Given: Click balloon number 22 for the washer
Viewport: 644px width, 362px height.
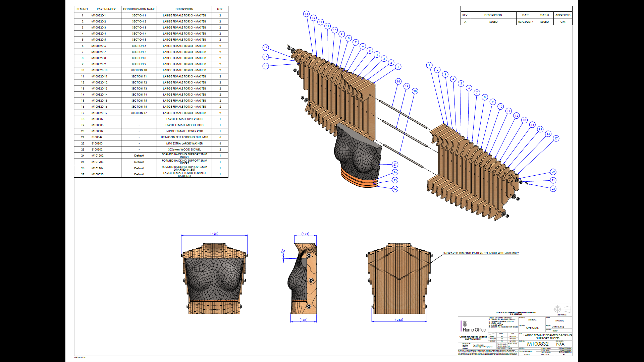Looking at the screenshot, I should [x=553, y=172].
